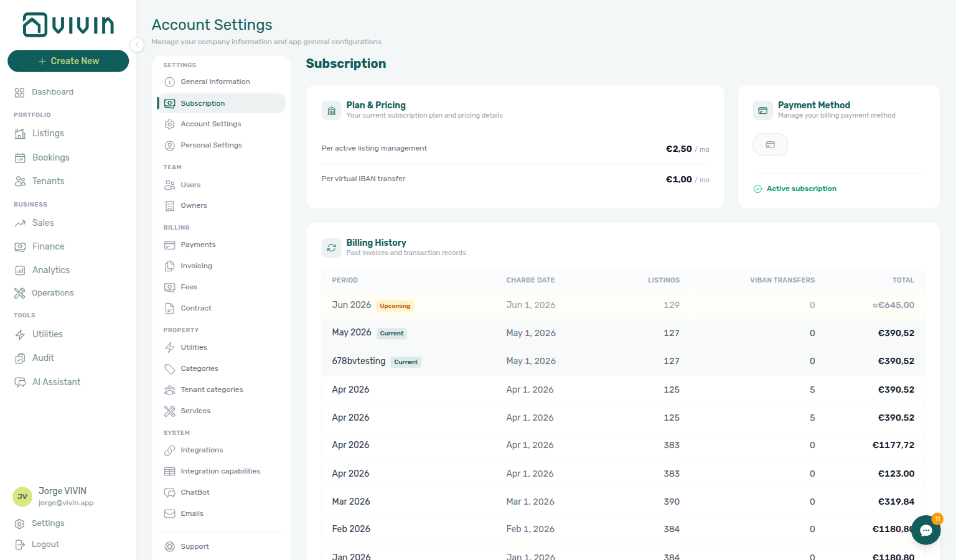The width and height of the screenshot is (956, 560).
Task: Click the Invoicing document icon
Action: pos(169,266)
